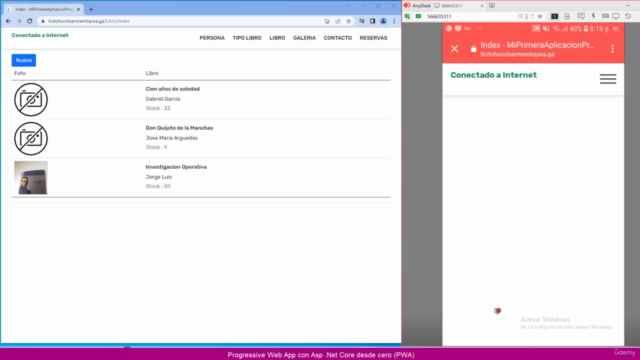The image size is (640, 360).
Task: Tap Conectado a Internet on phone screen
Action: 493,75
